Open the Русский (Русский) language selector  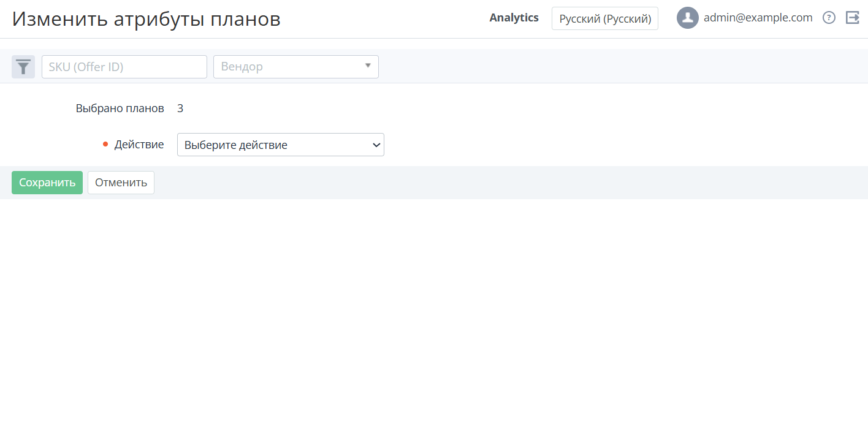click(x=605, y=18)
